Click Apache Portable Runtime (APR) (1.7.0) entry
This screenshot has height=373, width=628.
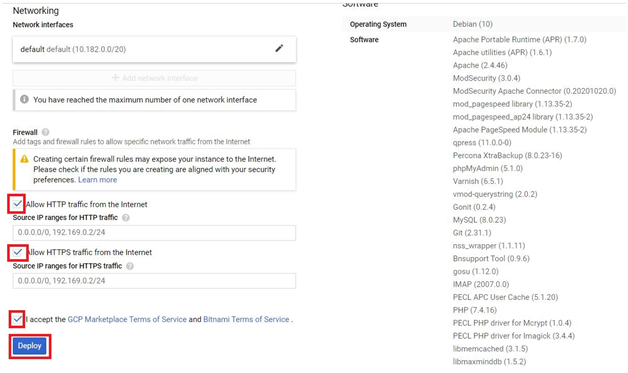click(519, 40)
